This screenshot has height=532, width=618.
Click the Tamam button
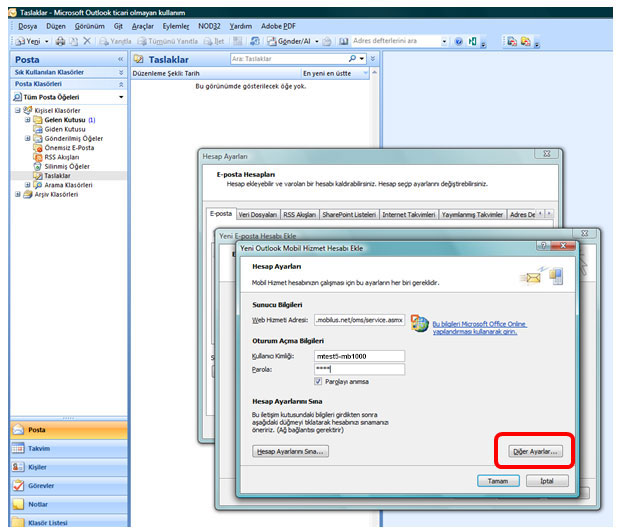click(x=498, y=481)
